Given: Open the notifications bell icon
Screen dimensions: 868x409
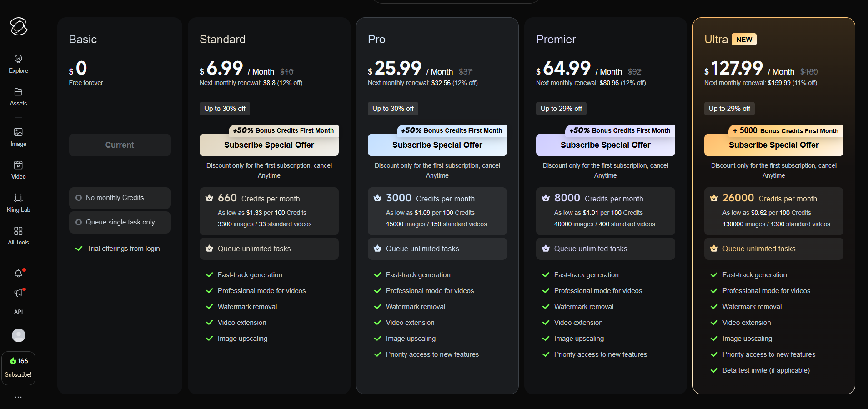Looking at the screenshot, I should click(x=18, y=274).
